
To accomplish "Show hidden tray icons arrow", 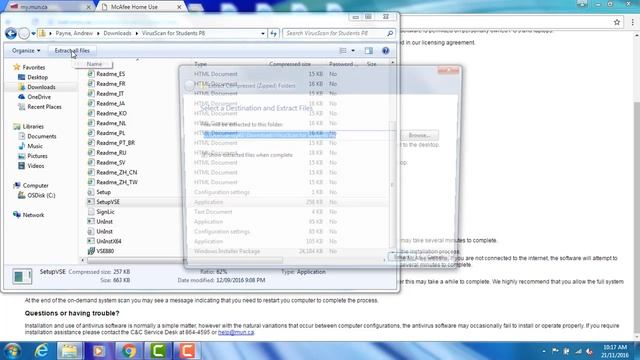I will tap(544, 351).
